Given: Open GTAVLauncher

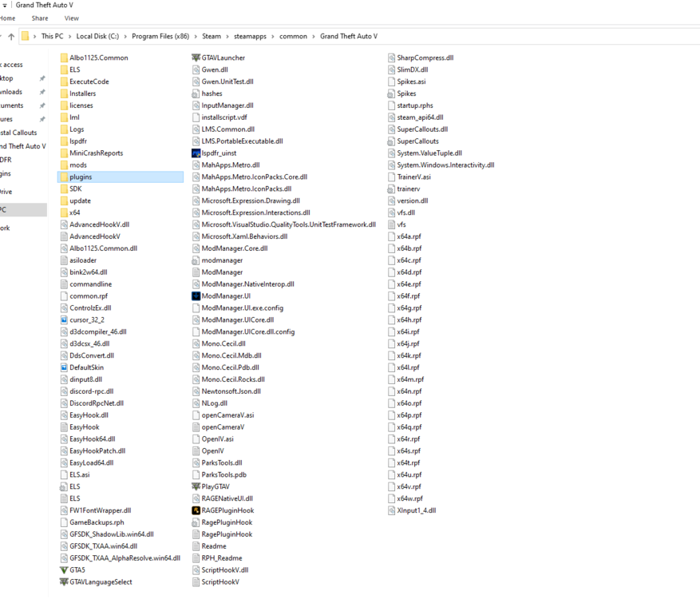Looking at the screenshot, I should click(x=223, y=57).
